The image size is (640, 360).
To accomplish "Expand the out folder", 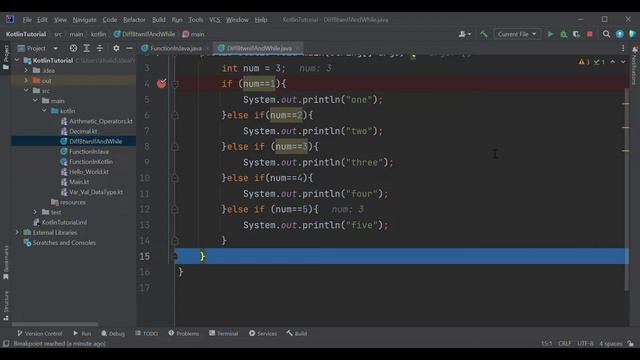I will pos(26,80).
